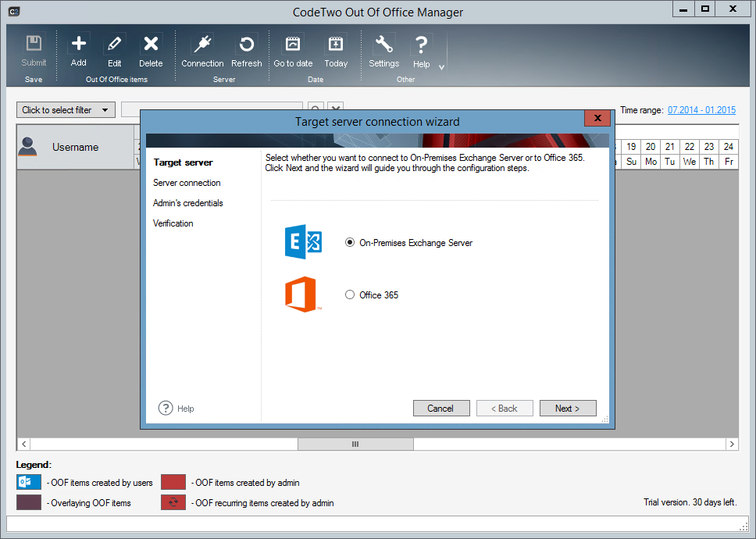This screenshot has width=756, height=539.
Task: Click the blue 'OOF items created by users' swatch
Action: (x=29, y=482)
